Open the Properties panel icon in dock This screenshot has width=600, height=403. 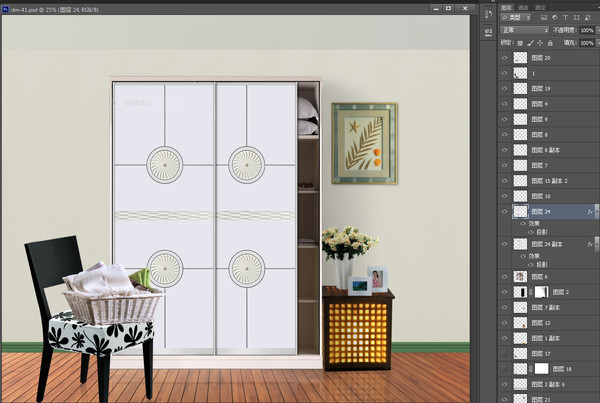(x=488, y=32)
